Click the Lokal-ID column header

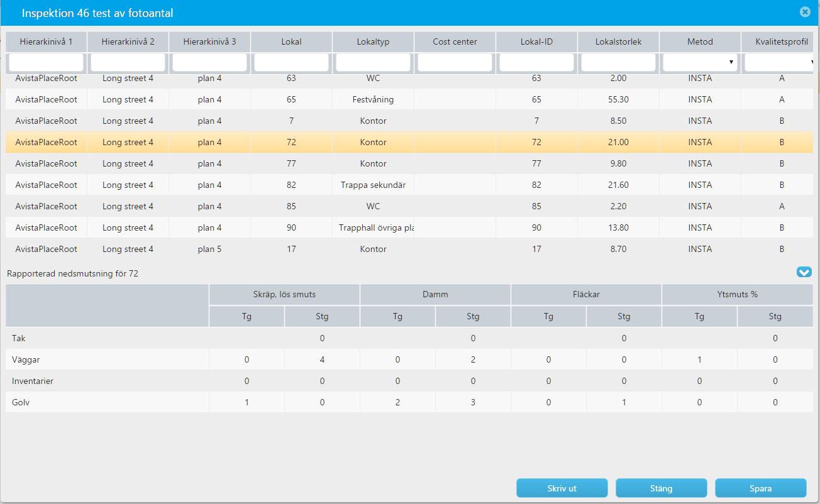(536, 41)
